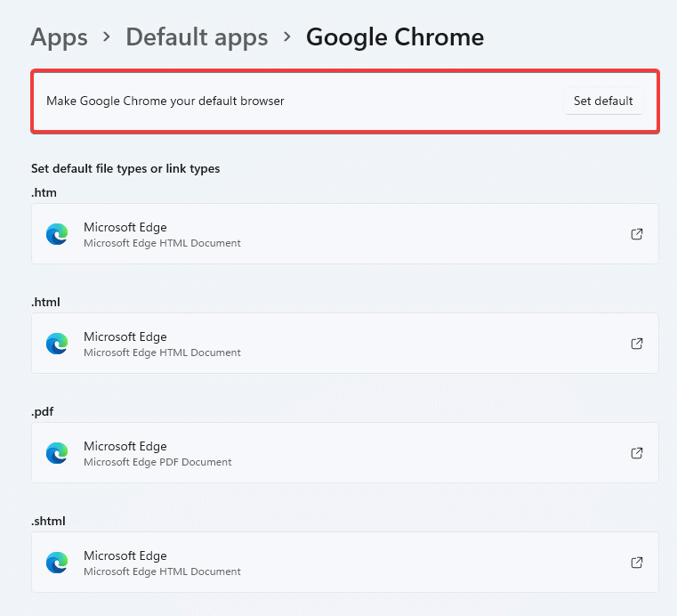Open the Default apps breadcrumb
Viewport: 677px width, 616px height.
[197, 37]
